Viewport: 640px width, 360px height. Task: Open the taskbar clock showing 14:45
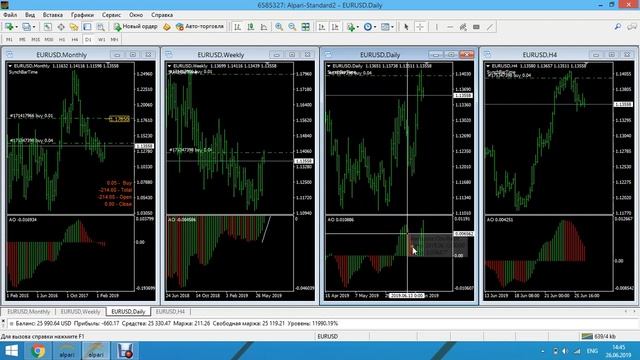[619, 351]
